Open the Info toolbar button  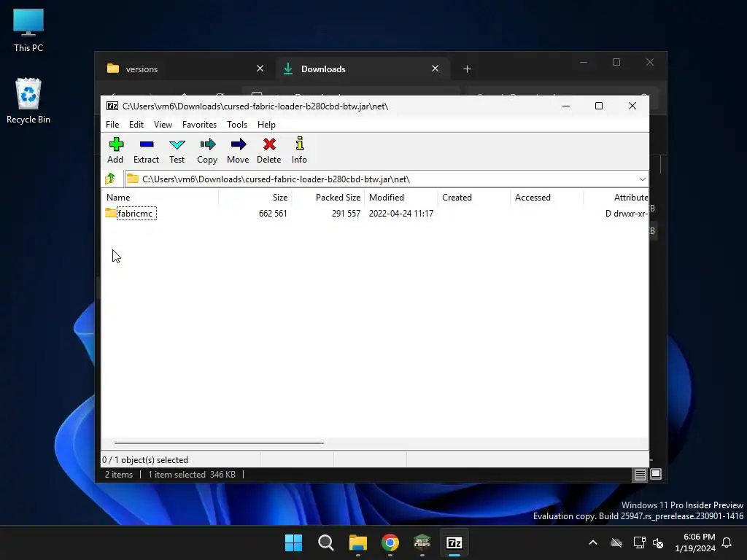(299, 150)
